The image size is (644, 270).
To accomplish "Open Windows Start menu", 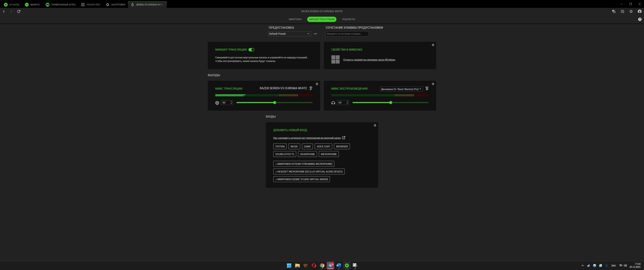I will pos(289,265).
